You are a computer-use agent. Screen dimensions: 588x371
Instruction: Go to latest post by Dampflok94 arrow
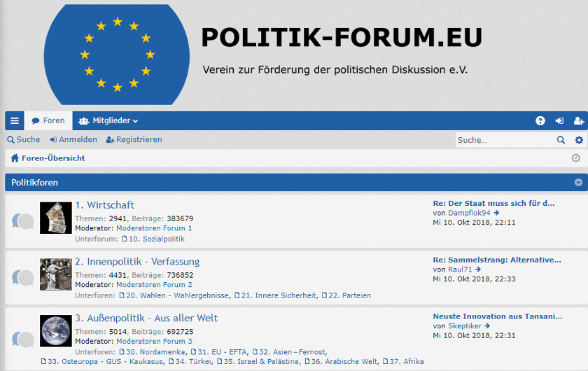click(496, 213)
